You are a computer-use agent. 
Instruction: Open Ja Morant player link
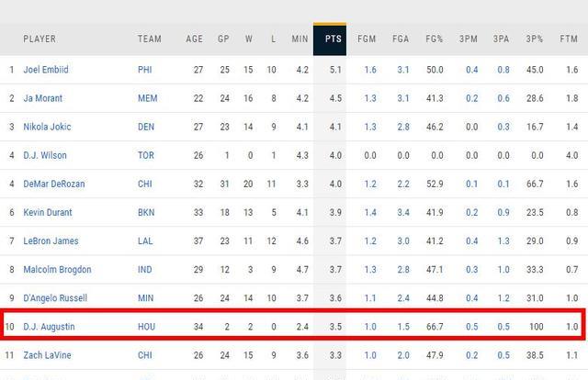[43, 98]
